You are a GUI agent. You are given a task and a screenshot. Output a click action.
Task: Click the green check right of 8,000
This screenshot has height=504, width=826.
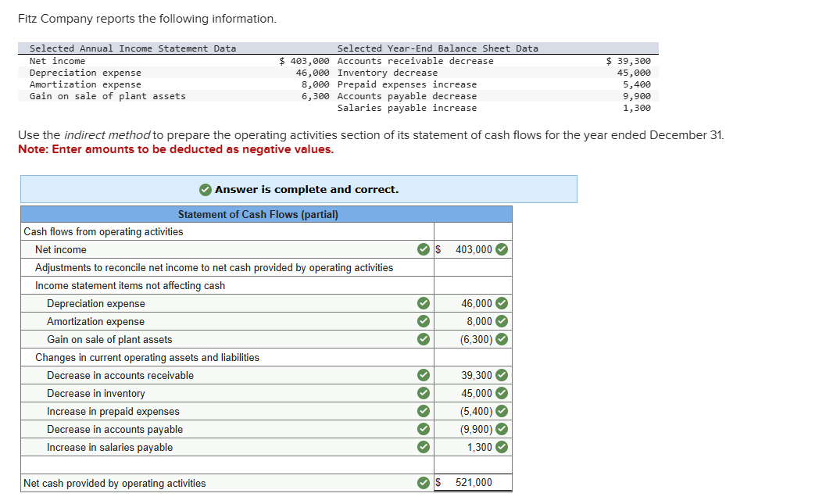click(x=502, y=321)
